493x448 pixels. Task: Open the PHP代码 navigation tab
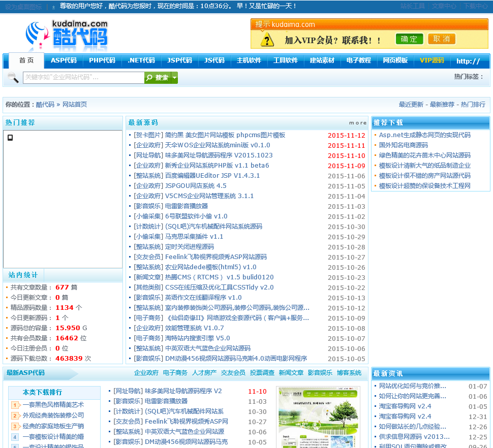point(102,60)
